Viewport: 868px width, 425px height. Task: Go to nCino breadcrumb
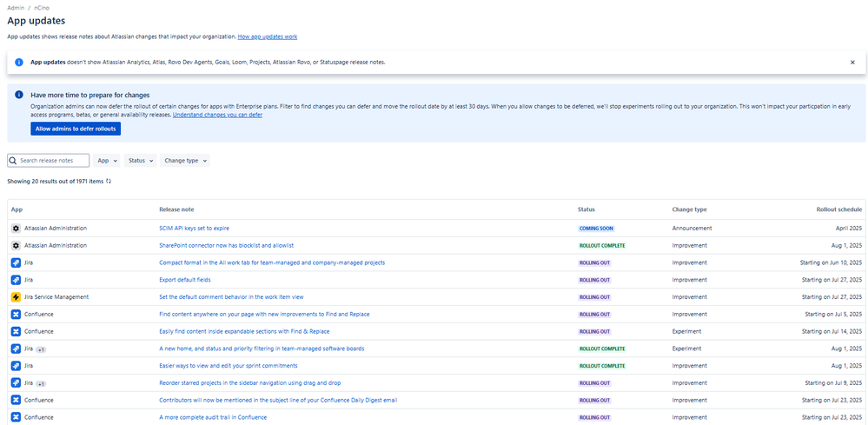pyautogui.click(x=42, y=9)
